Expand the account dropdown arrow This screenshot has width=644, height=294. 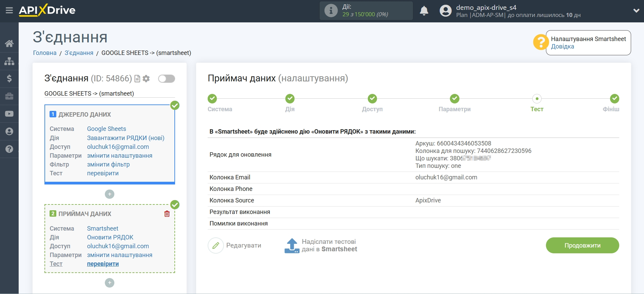[636, 11]
